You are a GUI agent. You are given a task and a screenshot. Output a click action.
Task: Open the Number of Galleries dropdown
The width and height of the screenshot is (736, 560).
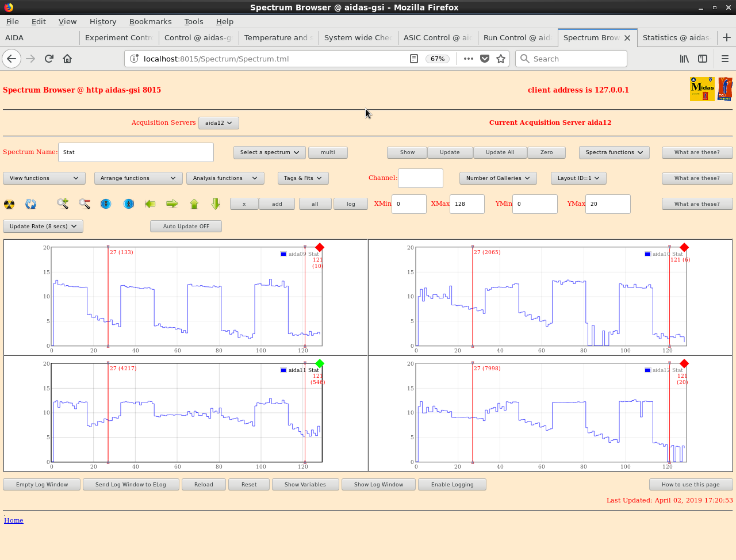[498, 178]
